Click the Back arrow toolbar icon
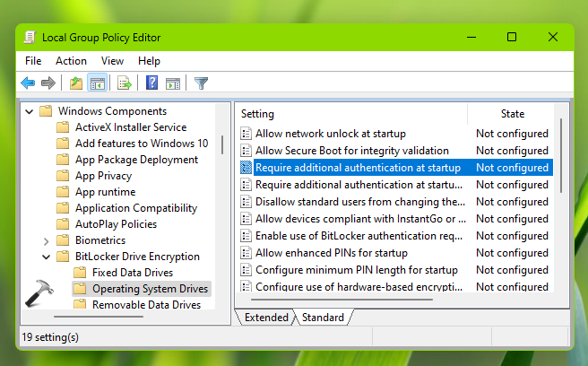 coord(28,83)
